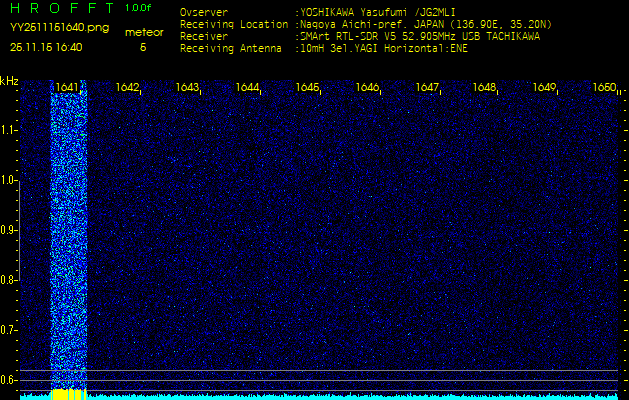The width and height of the screenshot is (629, 400).
Task: Click the yellow peak in bottom power graph
Action: [x=67, y=395]
